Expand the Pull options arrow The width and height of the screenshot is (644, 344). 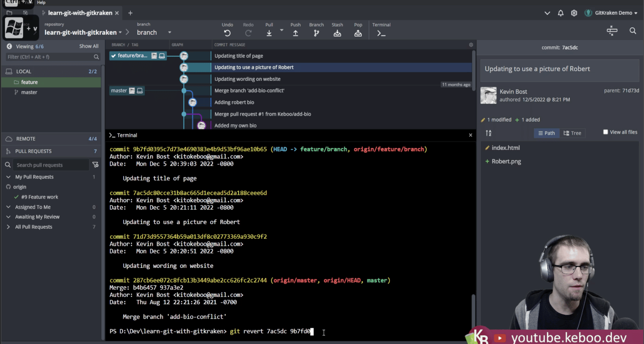click(x=281, y=30)
